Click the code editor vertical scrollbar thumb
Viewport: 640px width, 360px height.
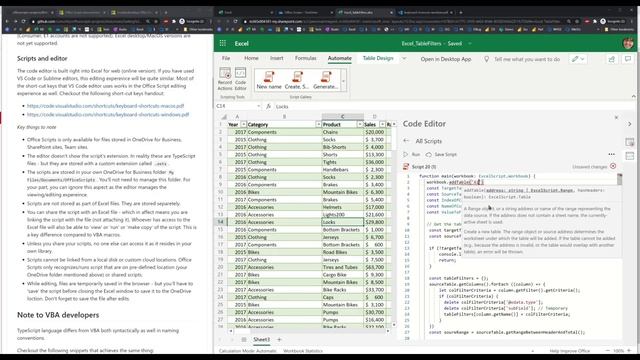(620, 180)
